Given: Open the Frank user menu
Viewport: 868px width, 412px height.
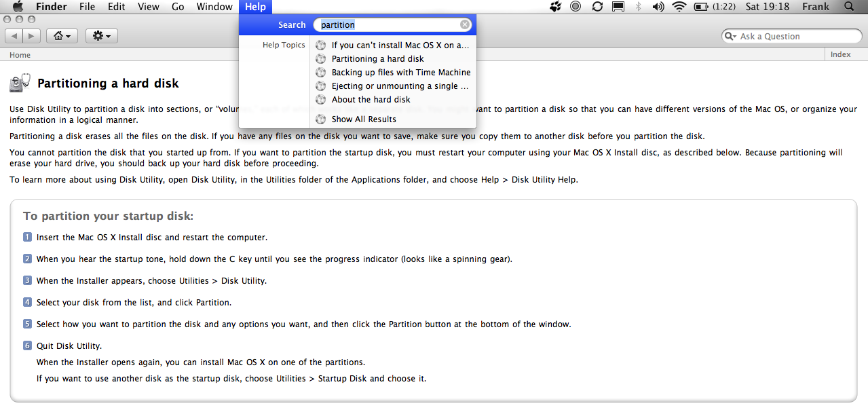Looking at the screenshot, I should tap(816, 7).
